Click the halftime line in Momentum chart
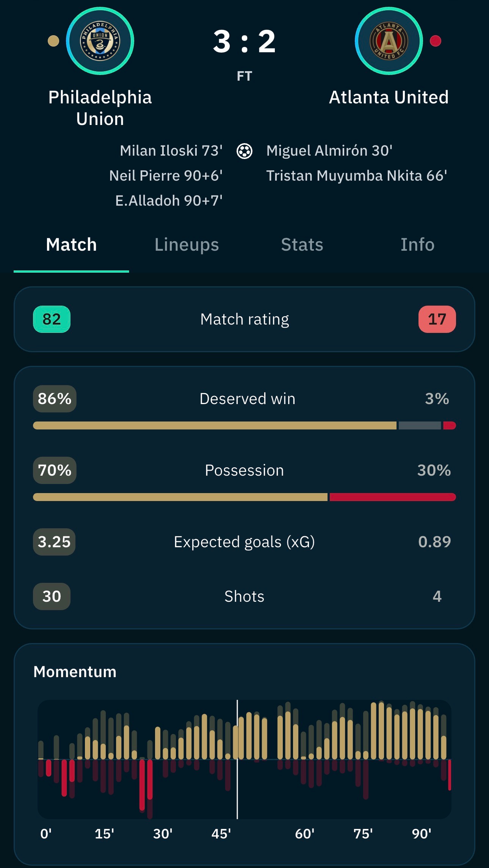This screenshot has height=868, width=489. pos(237,759)
